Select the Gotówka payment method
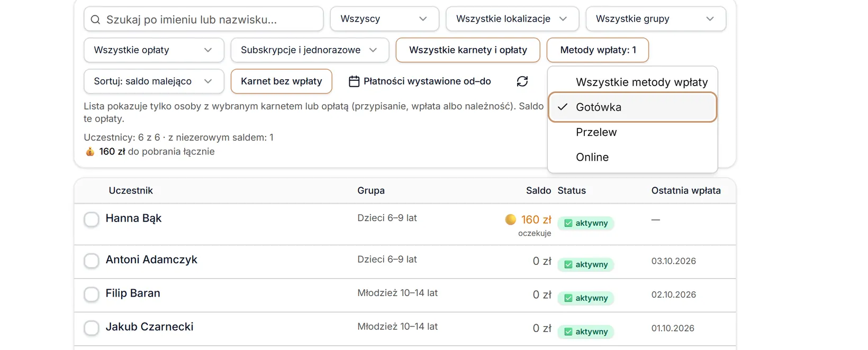This screenshot has width=868, height=350. [x=632, y=107]
